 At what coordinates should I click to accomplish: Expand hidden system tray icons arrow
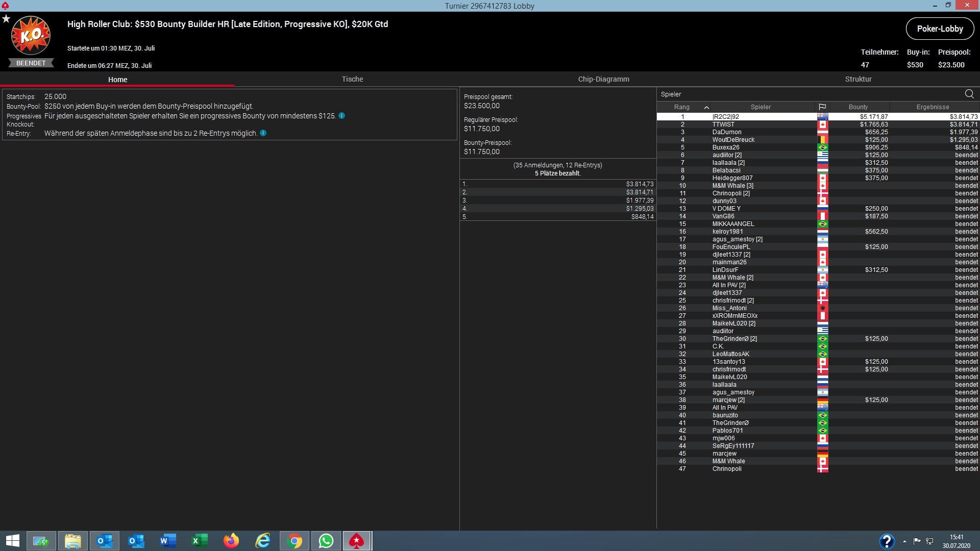904,541
